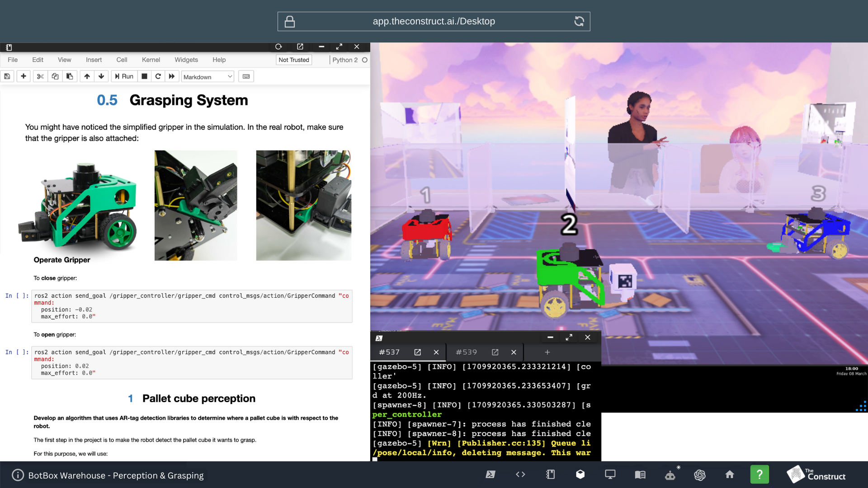The image size is (868, 488).
Task: Restart and run all cells fast-forward icon
Action: pos(172,76)
